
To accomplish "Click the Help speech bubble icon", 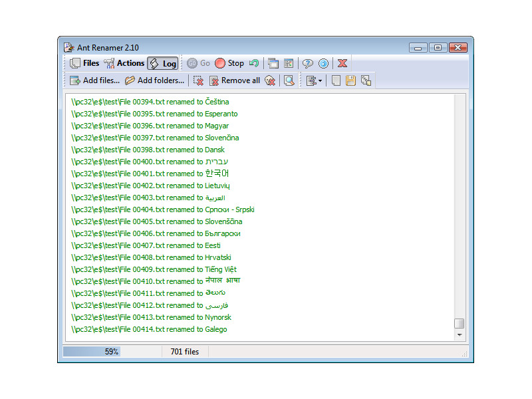I will click(307, 63).
